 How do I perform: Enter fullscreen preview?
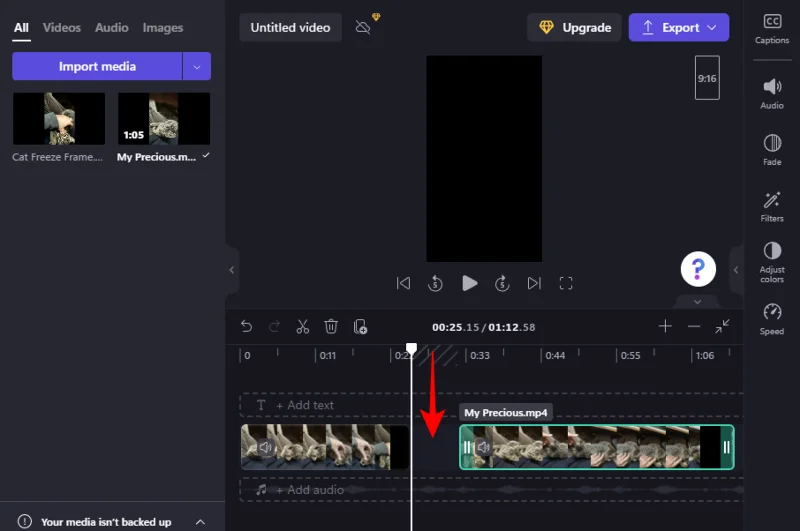[566, 283]
